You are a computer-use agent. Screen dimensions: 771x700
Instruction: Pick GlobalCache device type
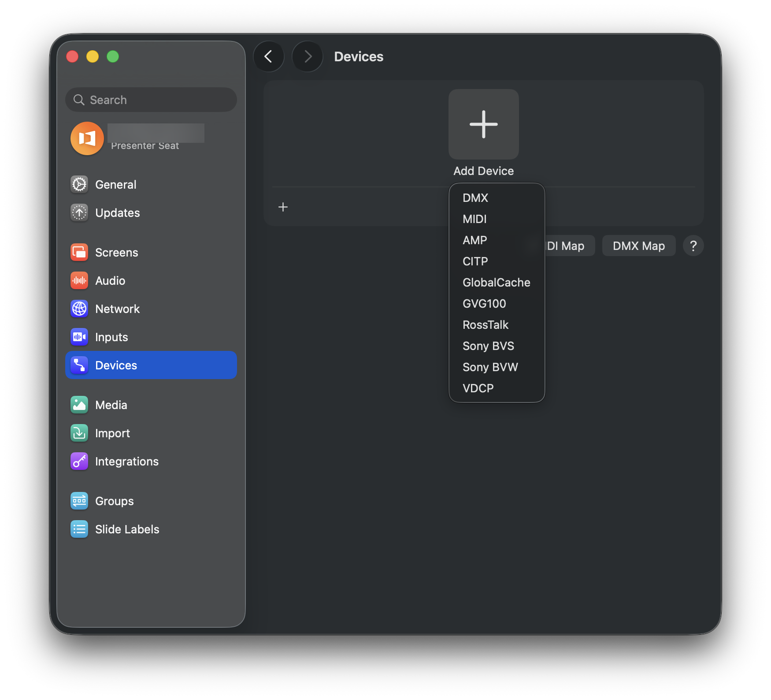point(497,283)
